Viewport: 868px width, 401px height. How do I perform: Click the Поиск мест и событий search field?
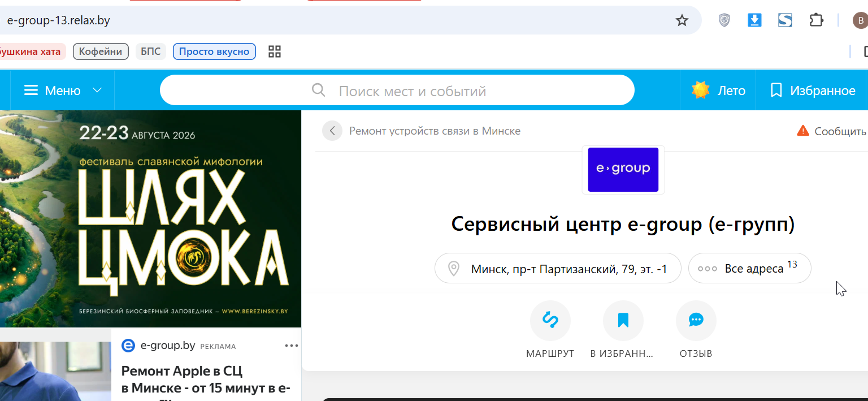tap(397, 90)
